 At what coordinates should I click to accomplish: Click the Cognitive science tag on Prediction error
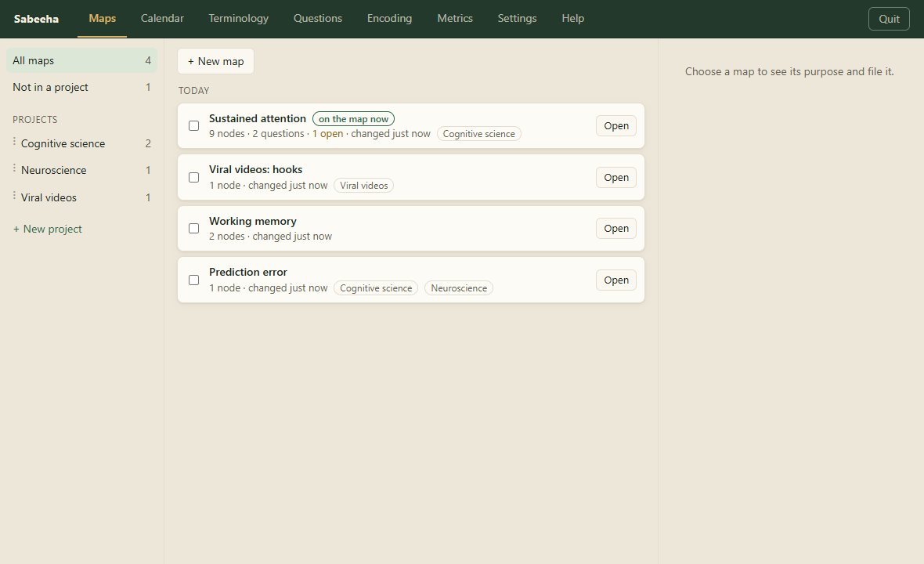376,288
